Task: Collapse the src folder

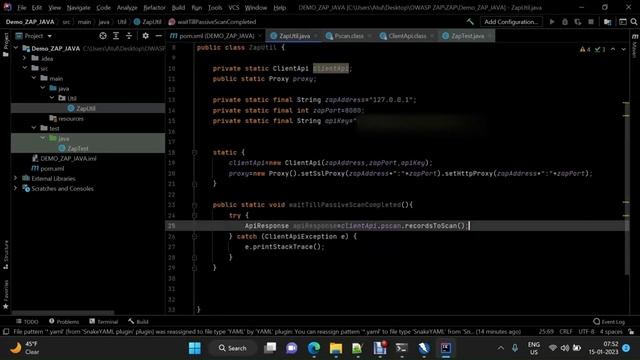Action: click(x=25, y=68)
